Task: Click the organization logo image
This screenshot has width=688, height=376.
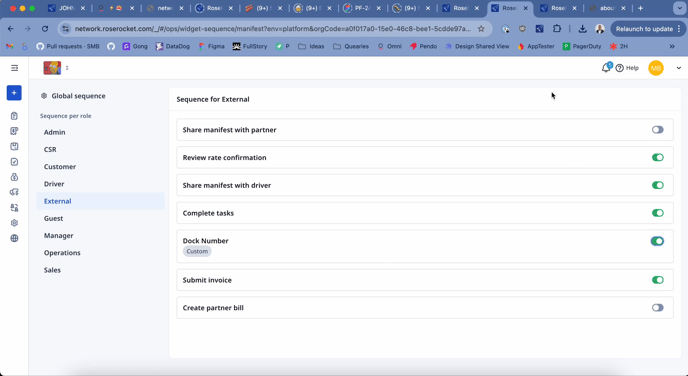Action: (x=52, y=68)
